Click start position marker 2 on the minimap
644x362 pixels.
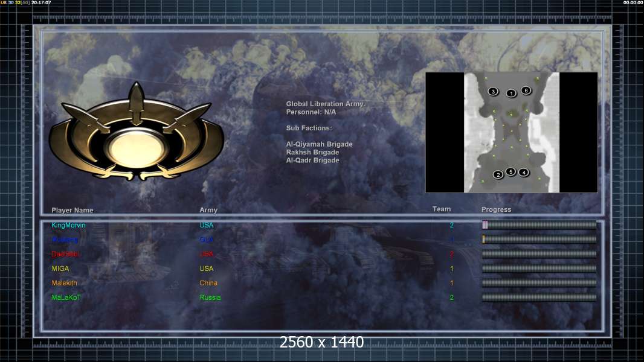tap(498, 174)
